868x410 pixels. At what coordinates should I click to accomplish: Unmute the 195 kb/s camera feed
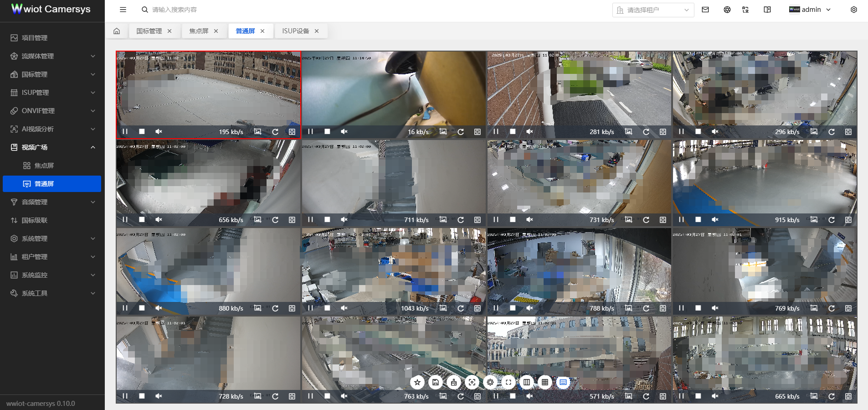click(x=159, y=132)
